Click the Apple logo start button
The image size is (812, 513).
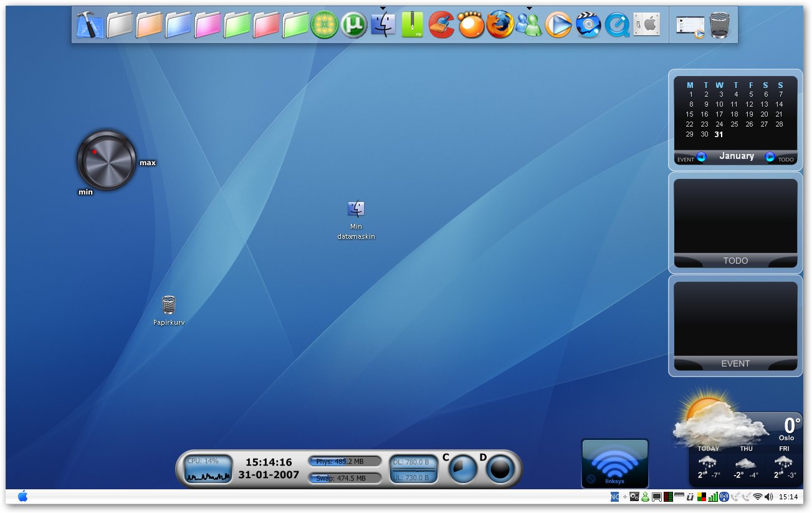tap(23, 496)
